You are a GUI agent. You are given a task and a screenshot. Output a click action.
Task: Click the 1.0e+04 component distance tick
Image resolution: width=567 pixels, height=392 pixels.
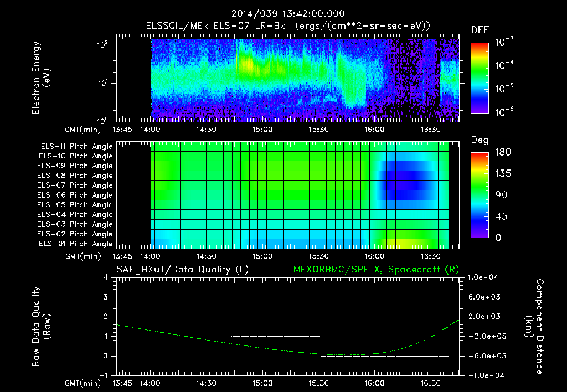click(x=483, y=277)
